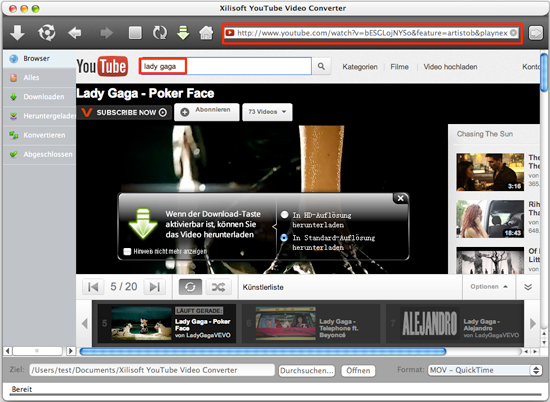Check Hinweis nicht mehr anzeigen
Image resolution: width=550 pixels, height=402 pixels.
127,252
